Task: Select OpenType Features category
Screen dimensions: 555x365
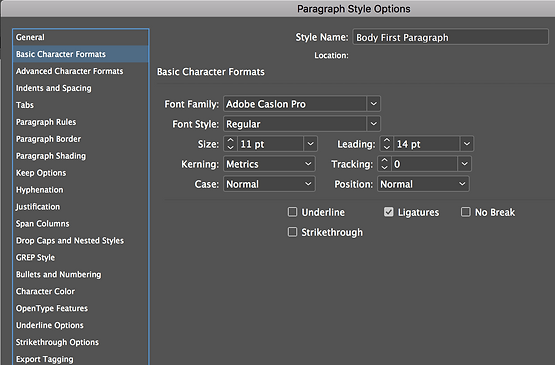Action: point(81,309)
